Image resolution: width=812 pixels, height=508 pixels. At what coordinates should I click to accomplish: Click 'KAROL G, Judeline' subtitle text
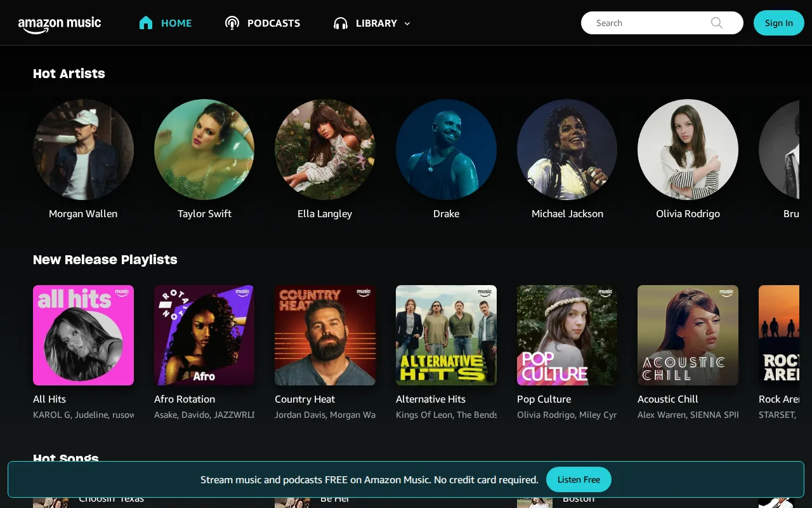[x=83, y=415]
